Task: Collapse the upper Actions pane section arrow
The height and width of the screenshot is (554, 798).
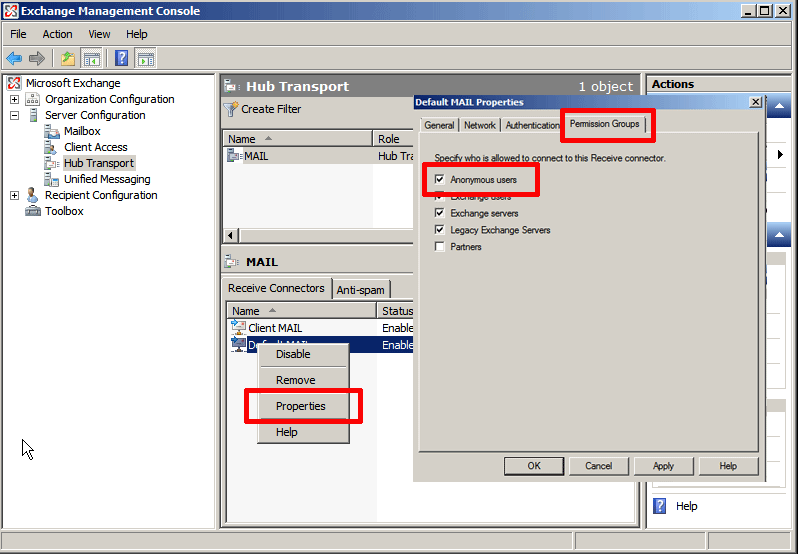Action: (779, 106)
